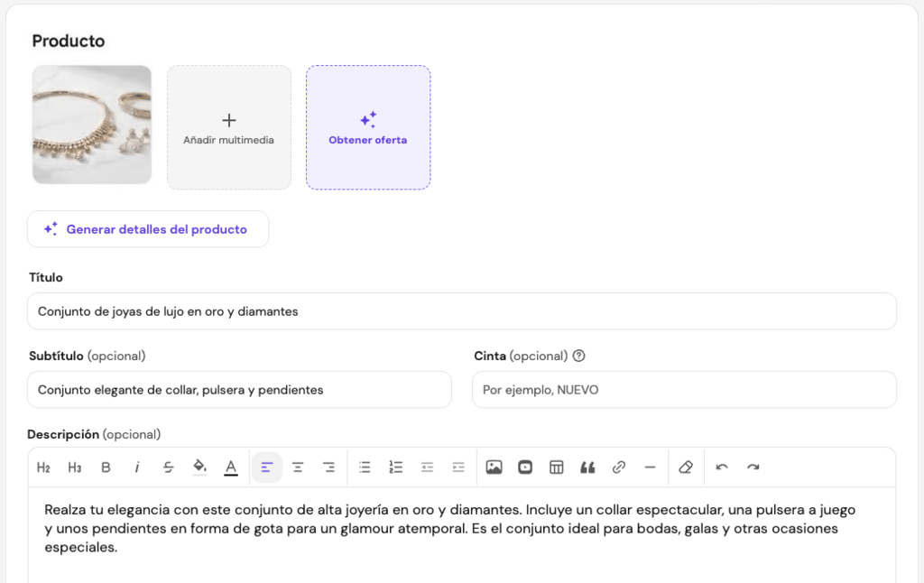
Task: Open the text color tool
Action: pyautogui.click(x=231, y=467)
